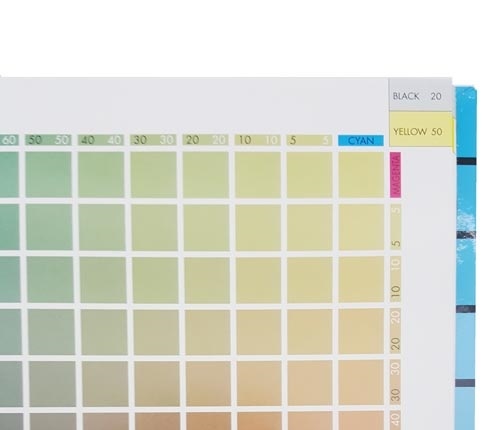Pick swatch cyan 5, magenta 5
Screen dimensions: 500x430
[310, 227]
